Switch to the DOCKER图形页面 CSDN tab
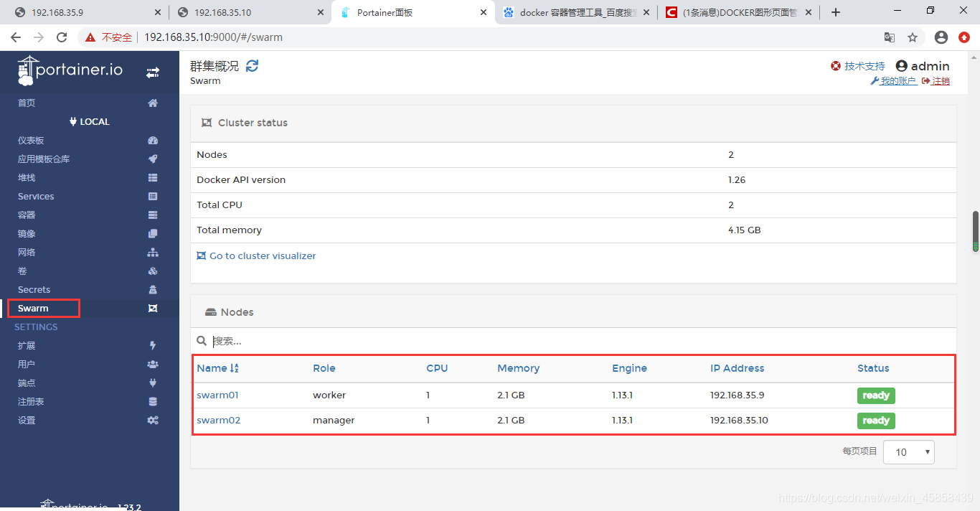Image resolution: width=980 pixels, height=511 pixels. coord(739,12)
